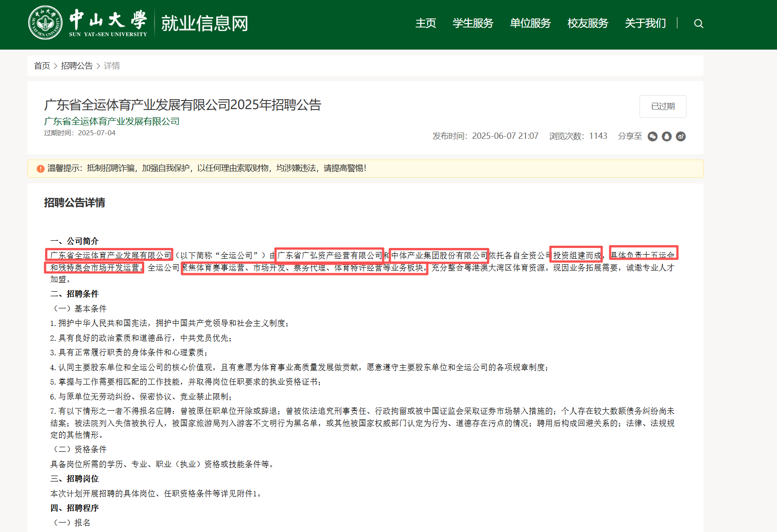Go to 招聘公告 breadcrumb
Viewport: 777px width, 532px height.
pos(77,66)
